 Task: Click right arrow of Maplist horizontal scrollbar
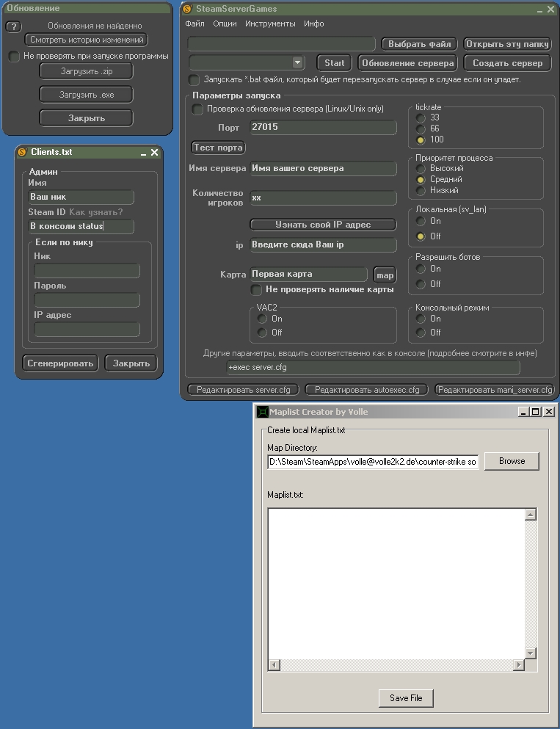(x=519, y=665)
